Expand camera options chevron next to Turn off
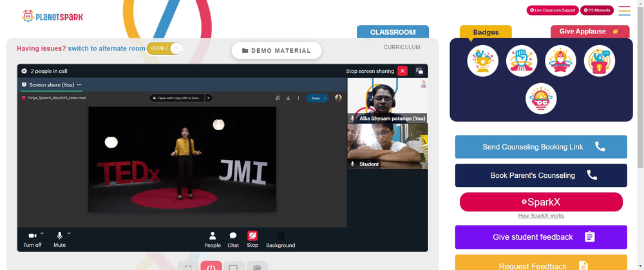Viewport: 644px width, 270px height. [42, 233]
